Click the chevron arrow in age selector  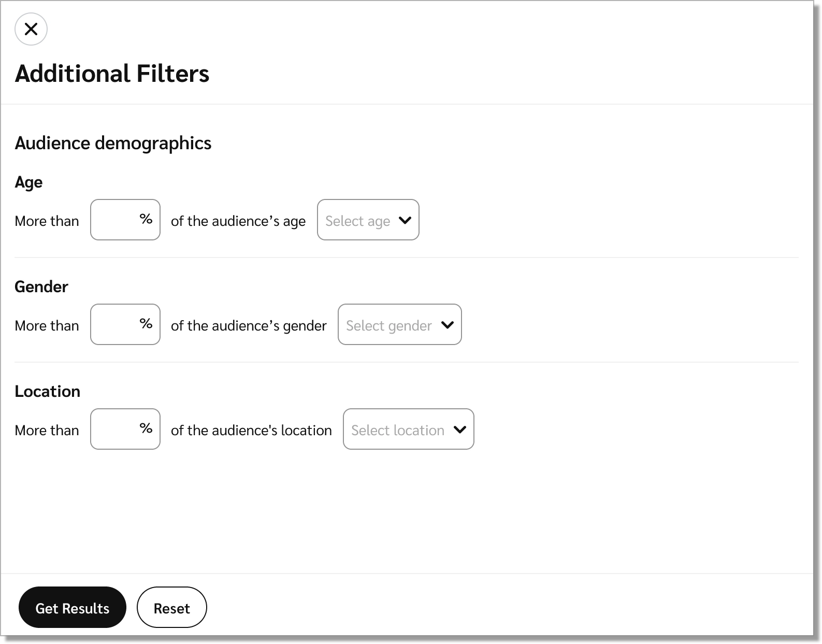pos(405,220)
